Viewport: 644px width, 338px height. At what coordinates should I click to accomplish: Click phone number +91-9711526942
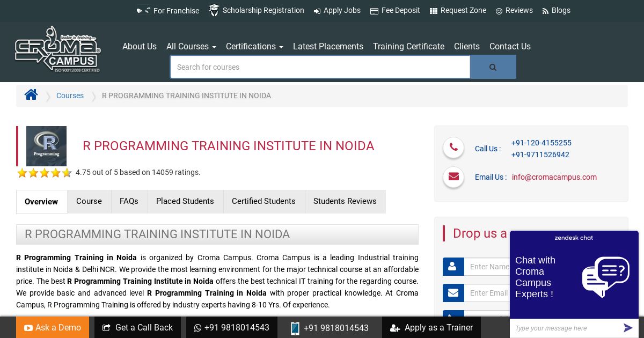point(540,155)
